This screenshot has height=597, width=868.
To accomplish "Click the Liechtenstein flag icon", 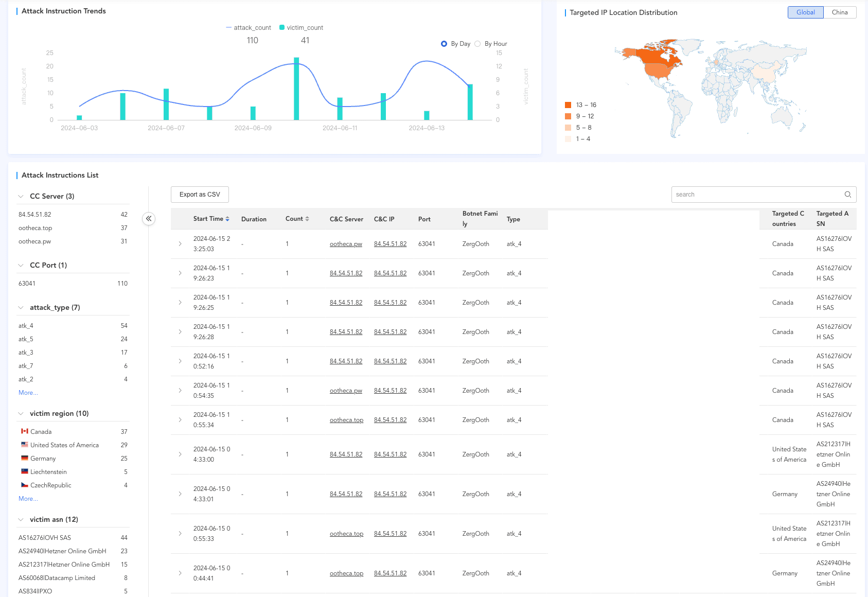I will (25, 471).
